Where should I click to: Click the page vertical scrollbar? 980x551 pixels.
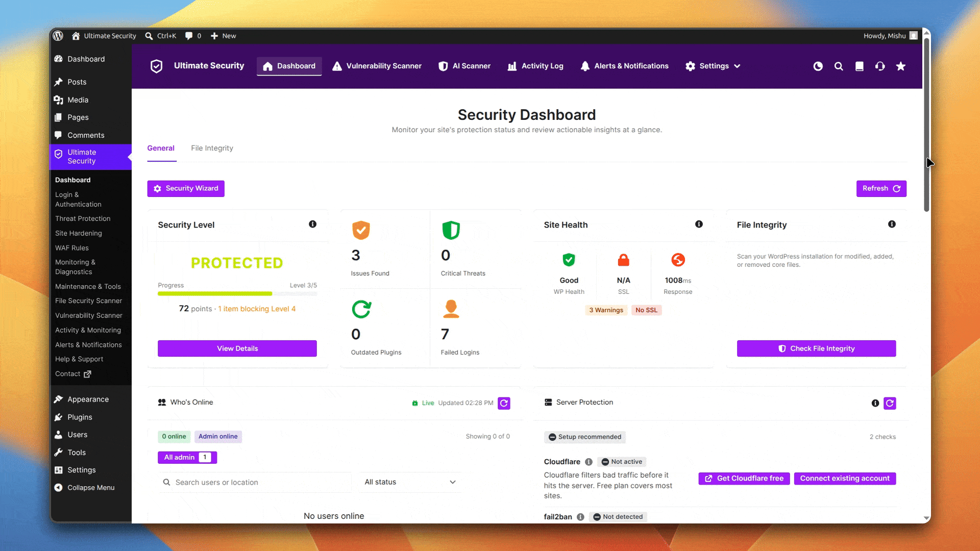pyautogui.click(x=926, y=125)
